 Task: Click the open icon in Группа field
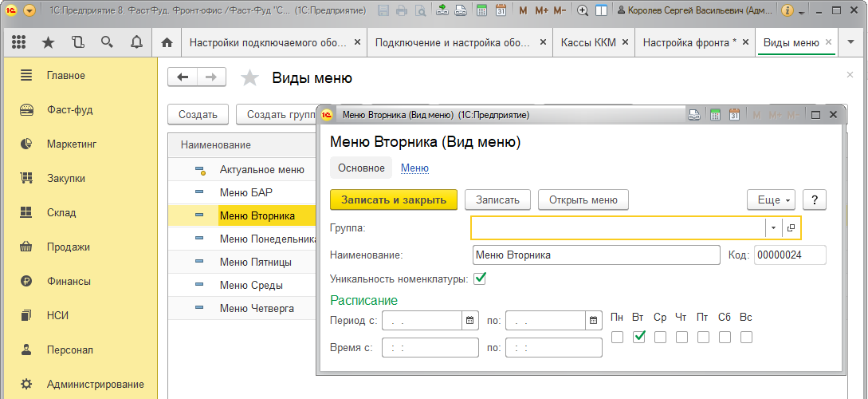(x=791, y=227)
